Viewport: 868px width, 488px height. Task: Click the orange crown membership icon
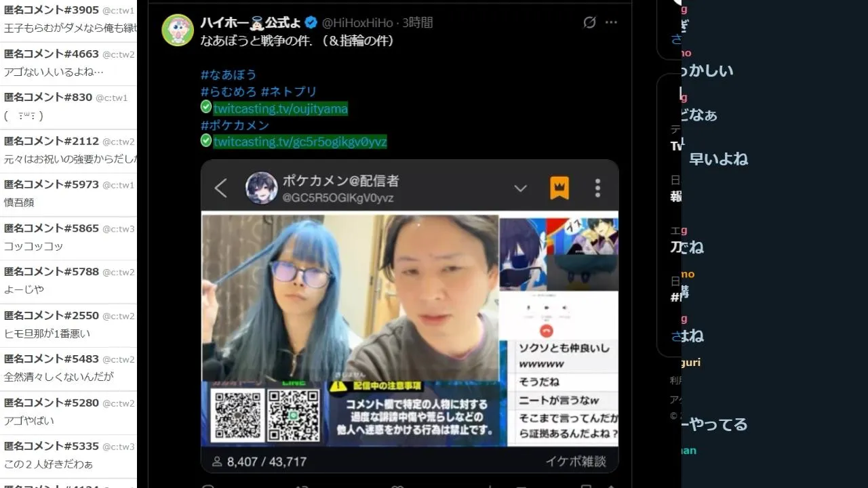pos(559,188)
